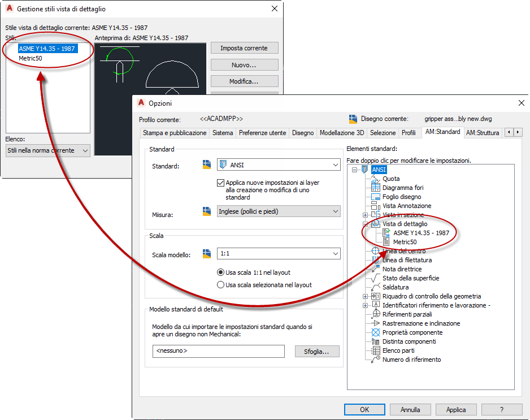Screen dimensions: 530x420
Task: Click the Riquadro di controllo della geometria icon
Action: coord(376,296)
